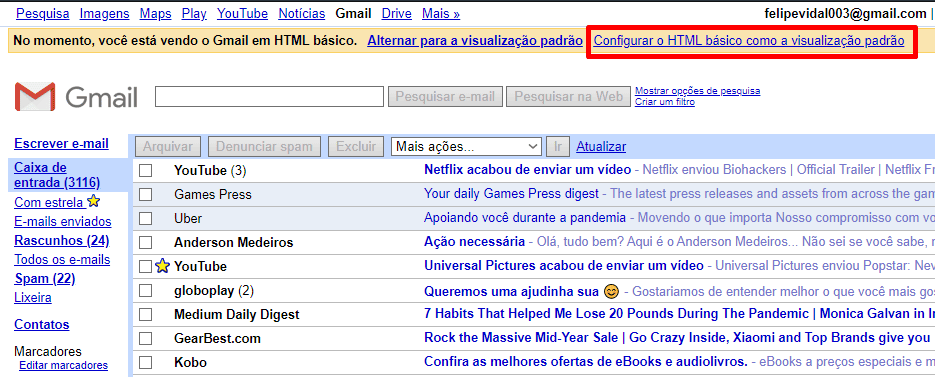The height and width of the screenshot is (377, 935).
Task: Open Caixa de entrada (3116)
Action: point(57,175)
